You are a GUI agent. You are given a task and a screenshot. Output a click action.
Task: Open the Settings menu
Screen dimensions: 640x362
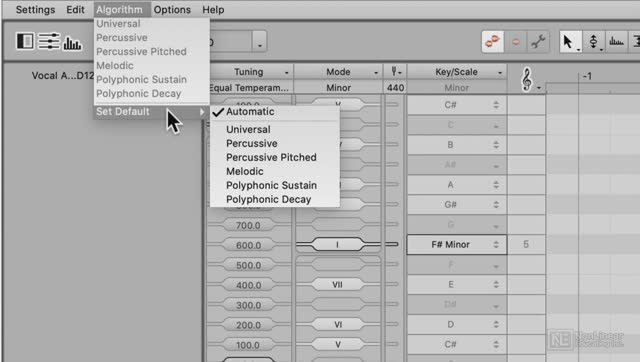click(35, 9)
